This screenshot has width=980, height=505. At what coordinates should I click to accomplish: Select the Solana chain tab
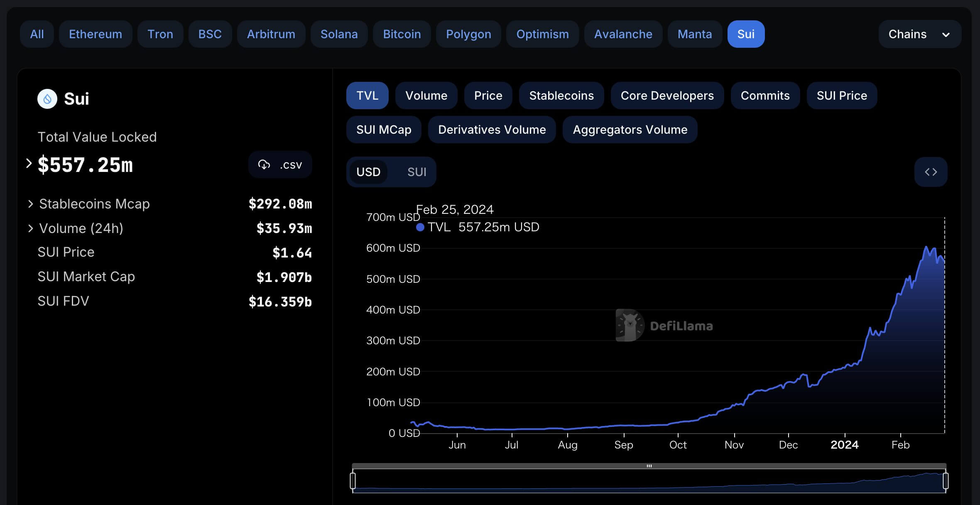click(339, 34)
